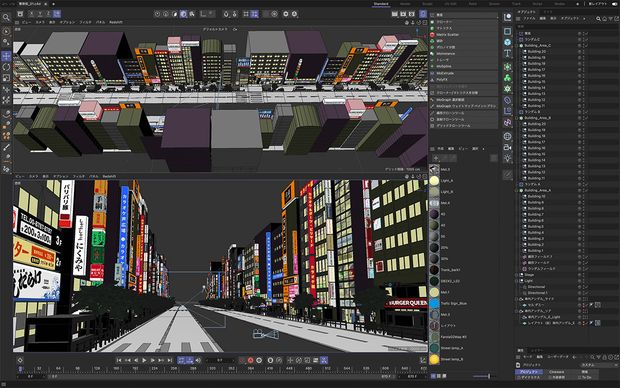This screenshot has width=620, height=388.
Task: Choose PolyFX from MoGraph list
Action: pos(442,79)
